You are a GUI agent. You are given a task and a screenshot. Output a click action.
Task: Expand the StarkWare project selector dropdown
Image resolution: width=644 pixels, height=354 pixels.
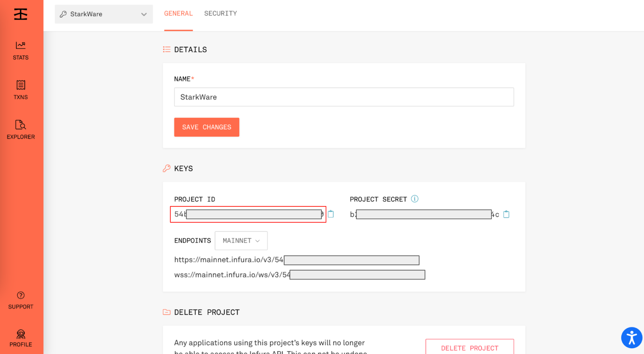(104, 14)
